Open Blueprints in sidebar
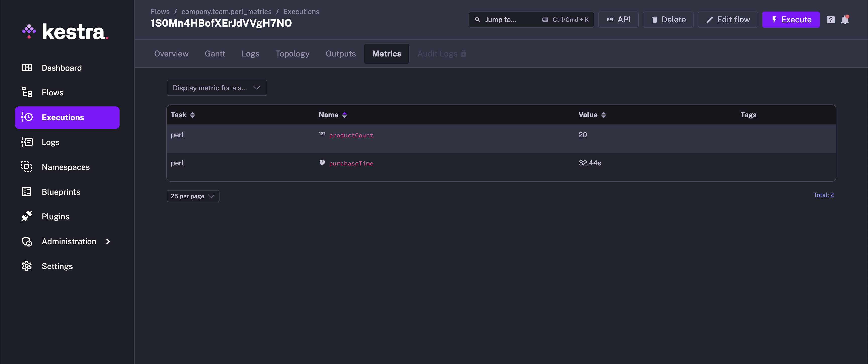The image size is (868, 364). click(x=61, y=192)
